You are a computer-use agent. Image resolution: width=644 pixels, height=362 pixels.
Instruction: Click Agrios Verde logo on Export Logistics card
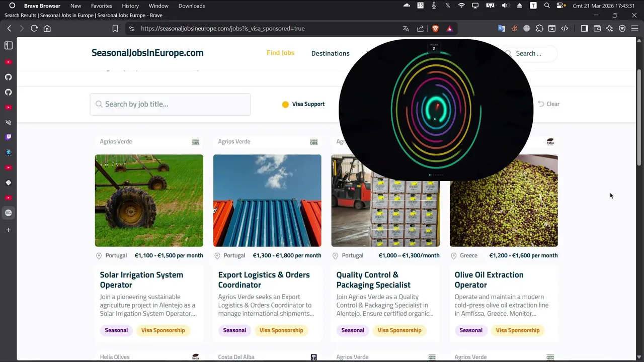tap(313, 142)
